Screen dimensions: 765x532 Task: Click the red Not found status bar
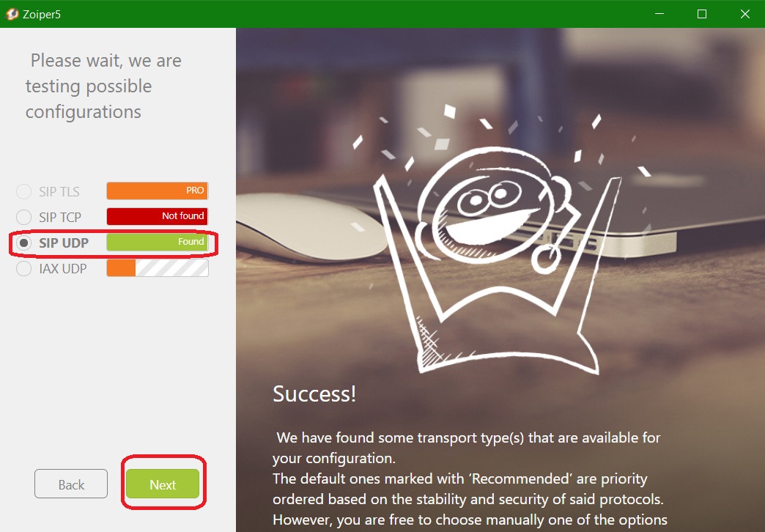[158, 216]
